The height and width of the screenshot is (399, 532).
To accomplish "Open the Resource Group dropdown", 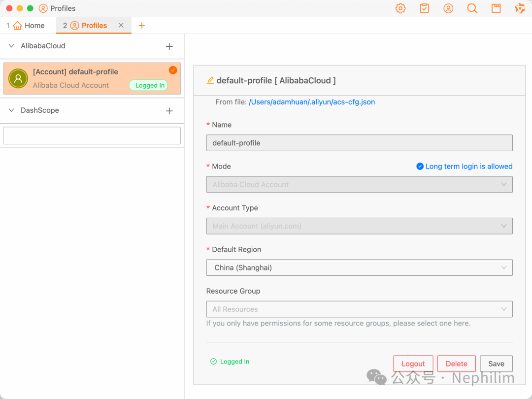I will (359, 309).
